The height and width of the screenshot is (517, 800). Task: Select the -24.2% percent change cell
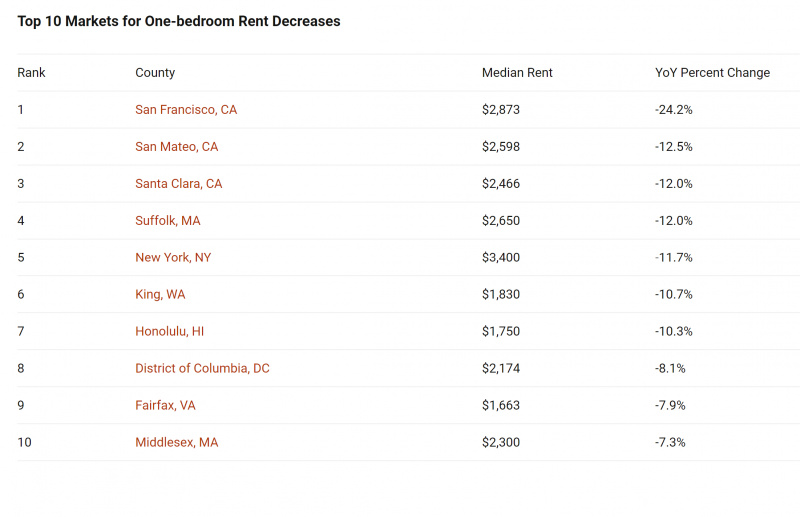coord(673,110)
